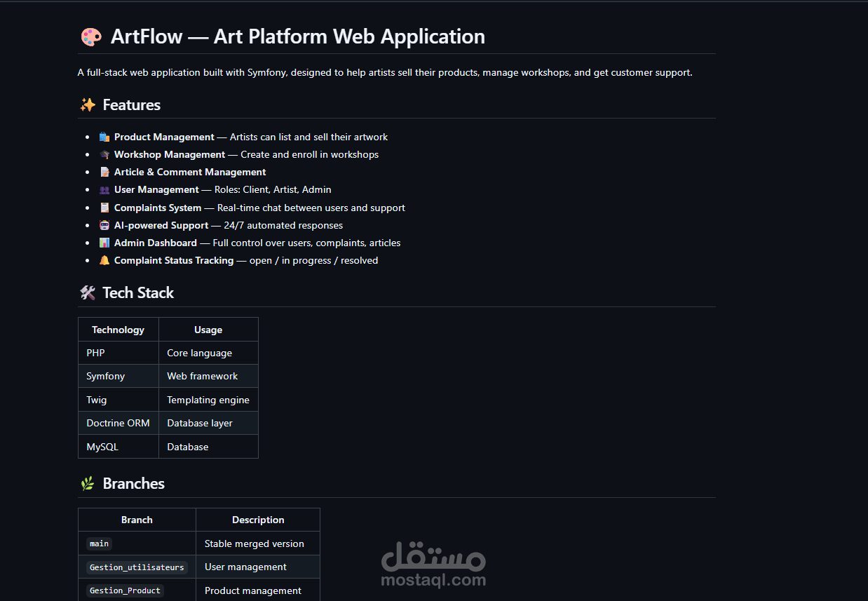This screenshot has height=601, width=868.
Task: Click the Web framework table cell
Action: 208,376
